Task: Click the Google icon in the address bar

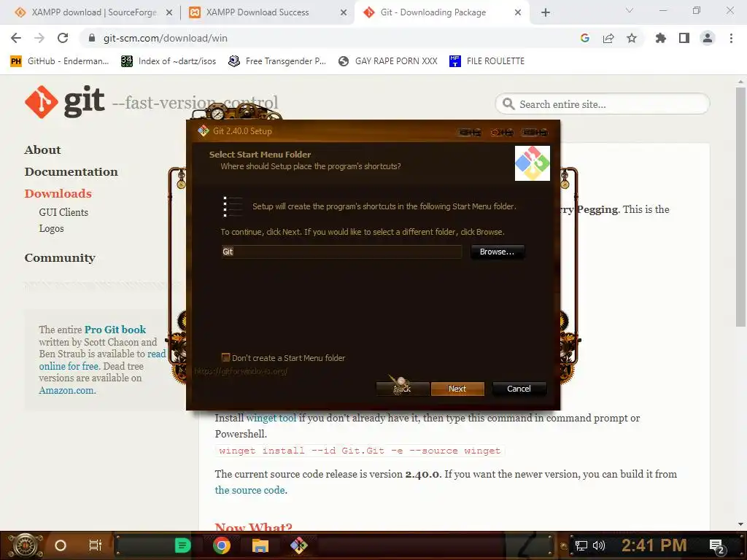Action: coord(584,38)
